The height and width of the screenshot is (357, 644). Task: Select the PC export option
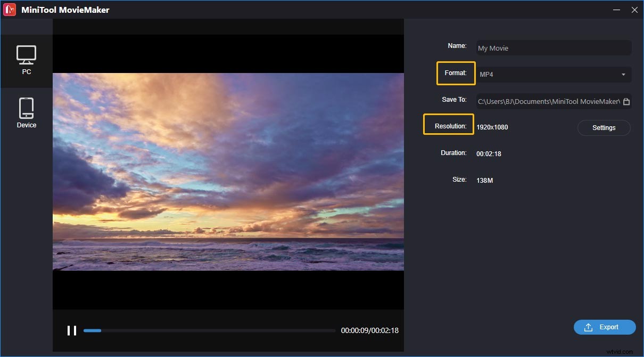[x=27, y=60]
